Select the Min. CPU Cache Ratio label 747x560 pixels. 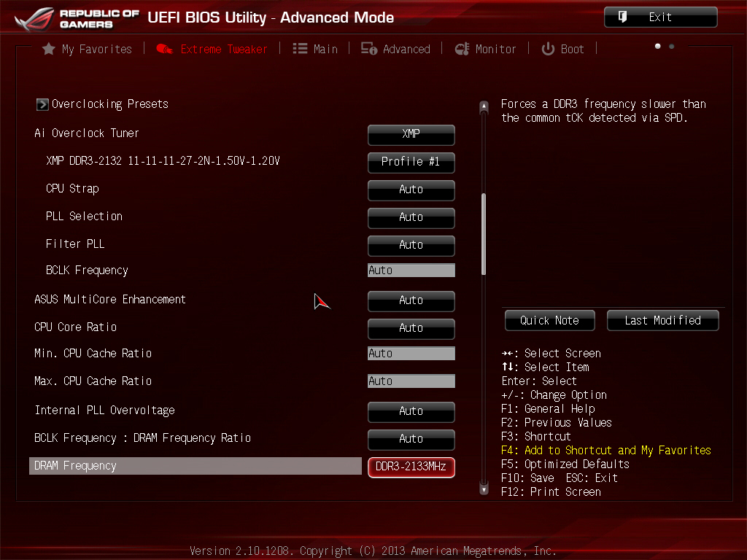point(93,354)
